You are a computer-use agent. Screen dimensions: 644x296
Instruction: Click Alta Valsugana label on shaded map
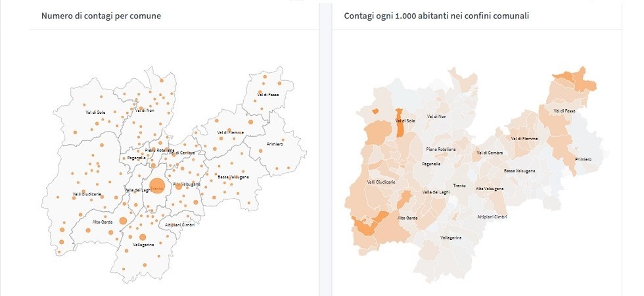[489, 189]
